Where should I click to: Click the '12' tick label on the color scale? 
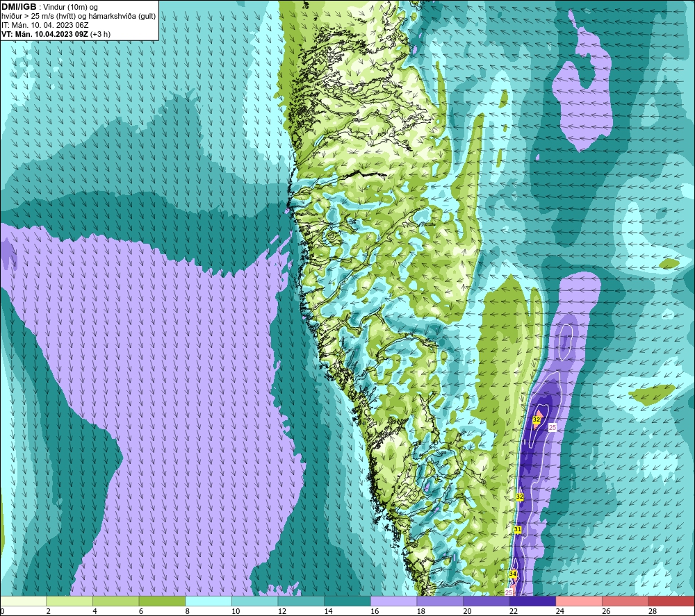pyautogui.click(x=282, y=611)
